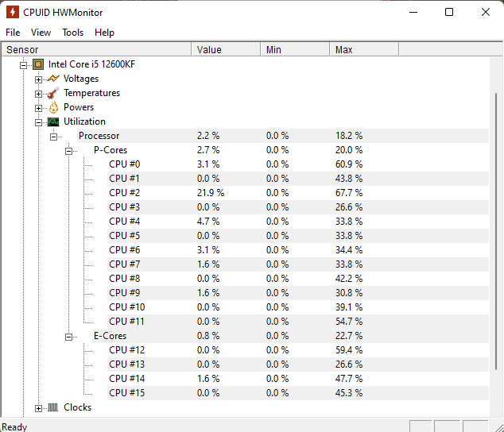Click the Powers flame icon

tap(54, 107)
